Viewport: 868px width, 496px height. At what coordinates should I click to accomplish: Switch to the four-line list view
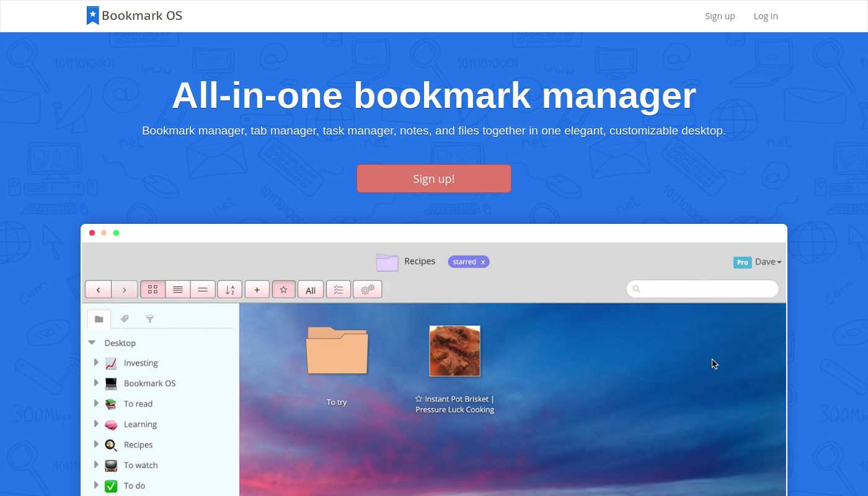coord(177,290)
